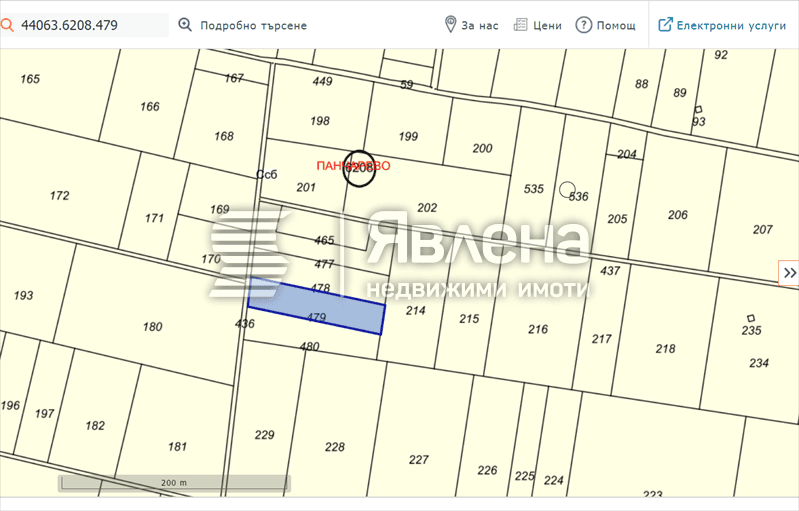The width and height of the screenshot is (799, 511).
Task: Select parcel 170 on the map
Action: point(210,259)
